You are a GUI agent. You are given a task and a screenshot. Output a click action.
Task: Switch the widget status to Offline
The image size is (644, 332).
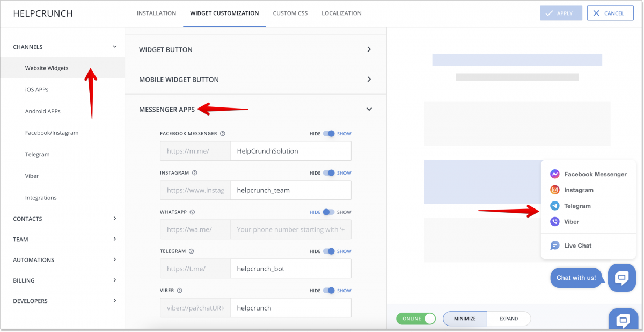[416, 319]
